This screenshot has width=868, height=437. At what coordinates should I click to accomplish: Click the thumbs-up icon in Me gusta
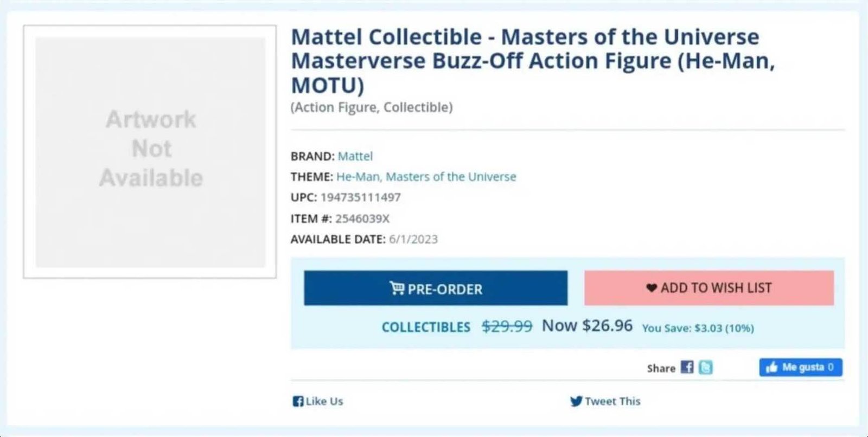(771, 368)
